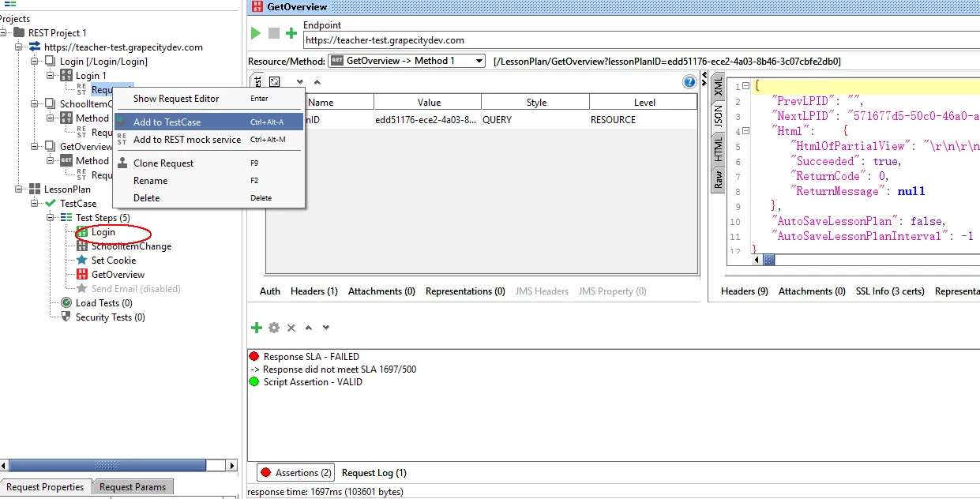This screenshot has width=980, height=499.
Task: Click the refresh parameters icon in request toolbar
Action: pyautogui.click(x=275, y=81)
